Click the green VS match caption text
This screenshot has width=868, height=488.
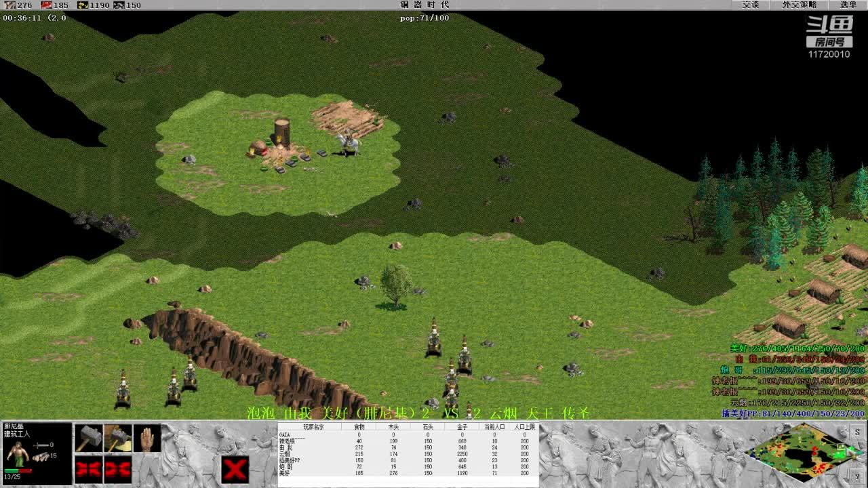pos(418,413)
